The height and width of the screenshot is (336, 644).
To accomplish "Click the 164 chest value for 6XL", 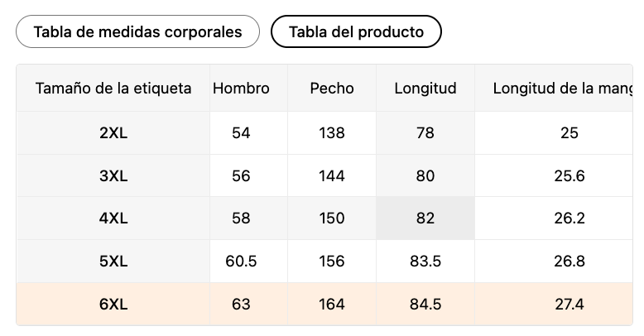I will coord(332,304).
